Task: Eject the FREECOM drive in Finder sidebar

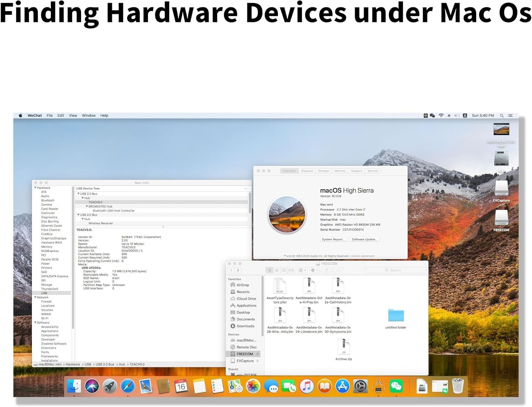Action: 257,354
